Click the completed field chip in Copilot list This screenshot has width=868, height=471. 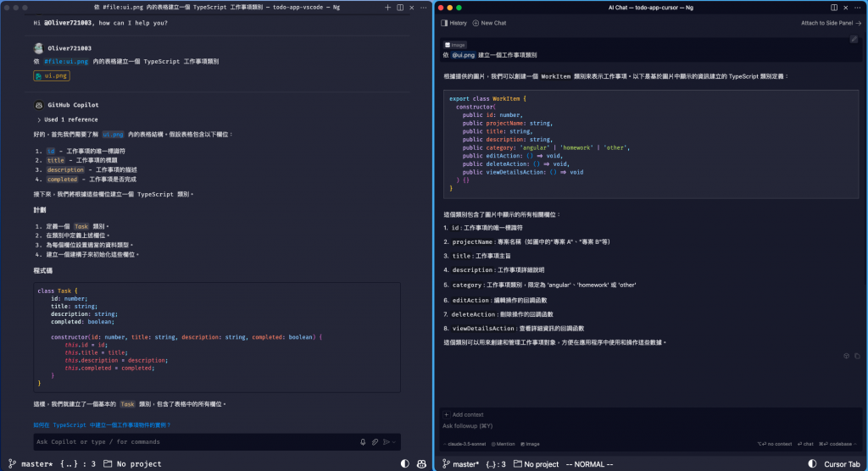point(62,180)
